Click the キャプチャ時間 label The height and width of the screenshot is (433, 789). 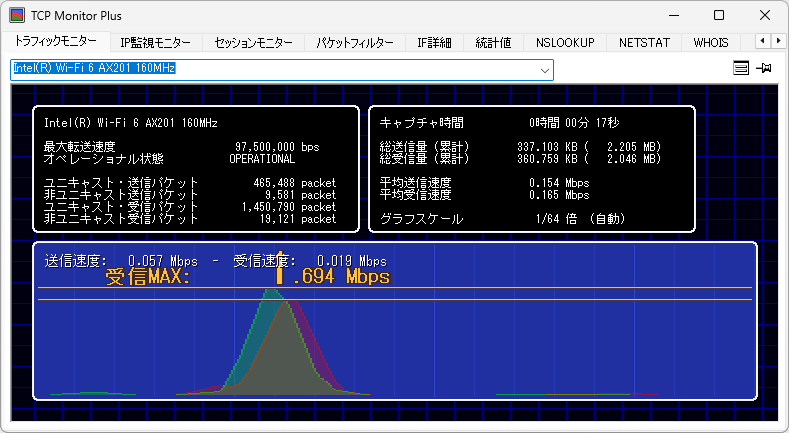click(x=422, y=123)
